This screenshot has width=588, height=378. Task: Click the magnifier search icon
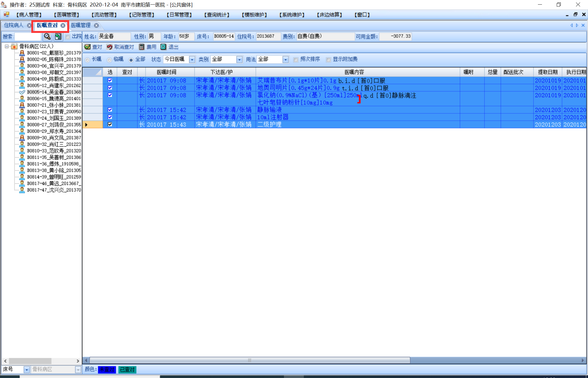(x=47, y=36)
